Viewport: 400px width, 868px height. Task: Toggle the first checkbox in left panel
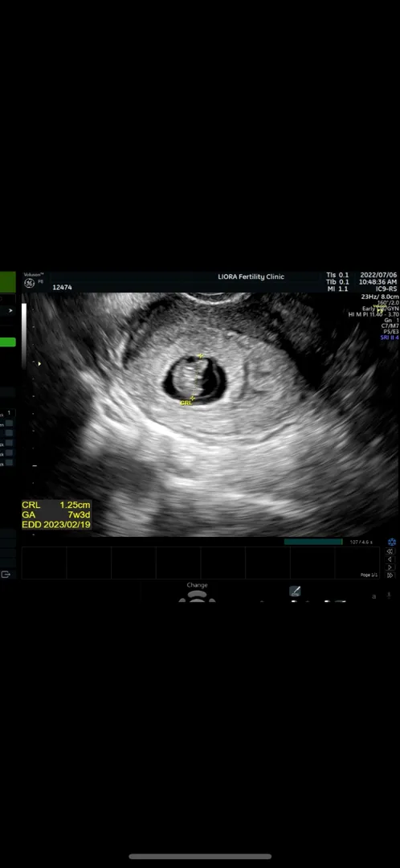tap(10, 424)
